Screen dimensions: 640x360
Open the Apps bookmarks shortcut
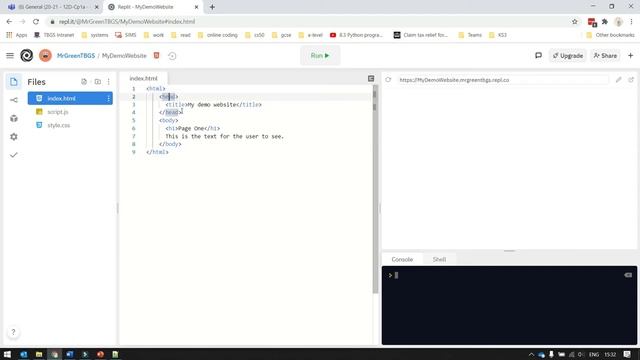[17, 35]
